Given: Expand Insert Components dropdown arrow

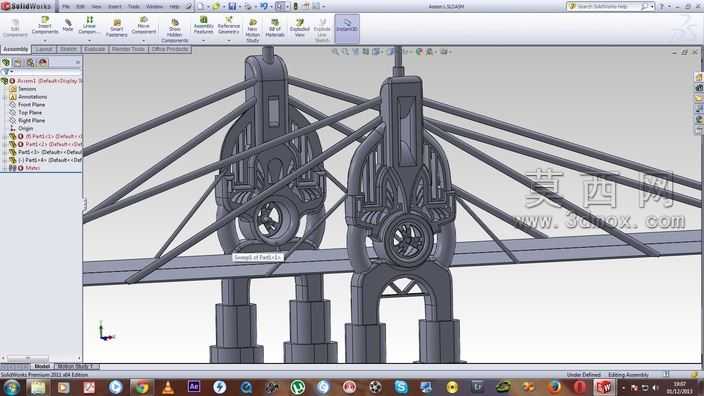Looking at the screenshot, I should tap(45, 40).
